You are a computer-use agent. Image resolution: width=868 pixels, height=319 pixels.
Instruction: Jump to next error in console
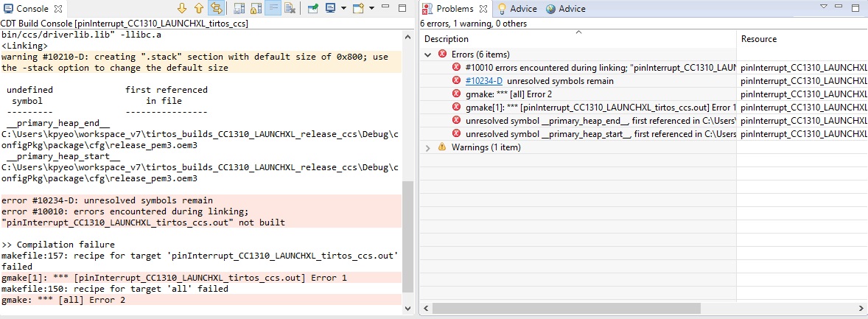pyautogui.click(x=181, y=8)
